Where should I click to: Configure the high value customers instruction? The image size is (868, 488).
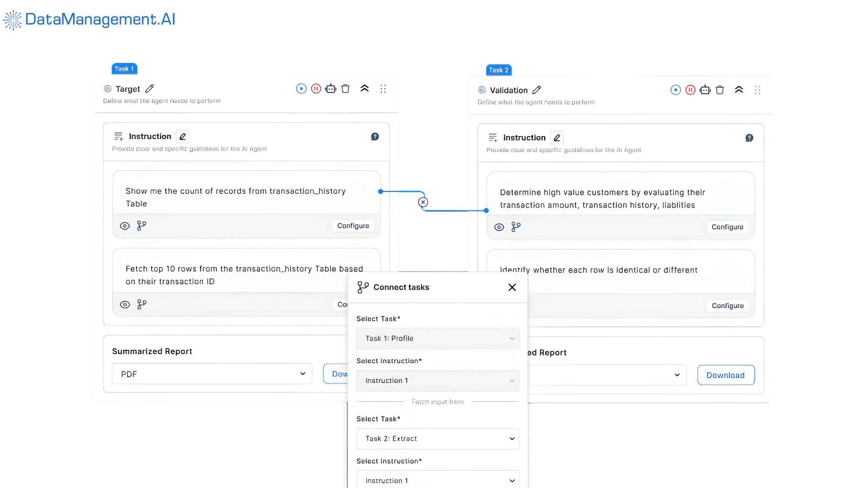click(x=727, y=227)
